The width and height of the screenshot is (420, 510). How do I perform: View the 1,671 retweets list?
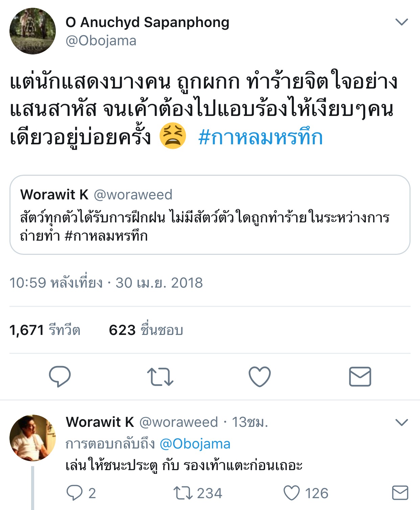coord(45,330)
